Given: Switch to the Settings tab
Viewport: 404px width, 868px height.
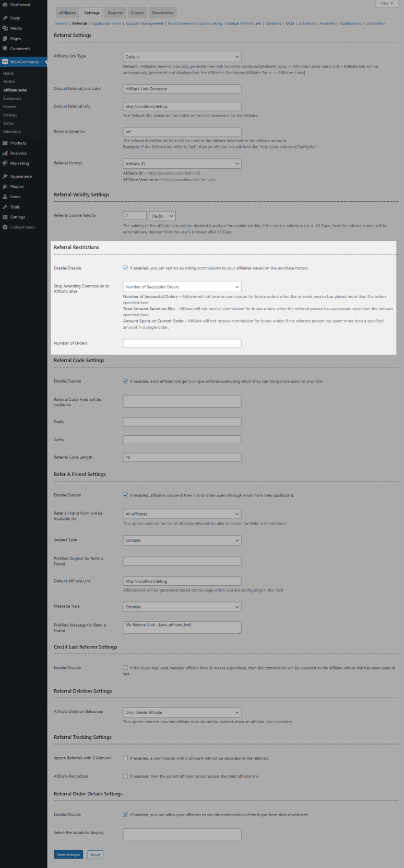Looking at the screenshot, I should tap(92, 13).
